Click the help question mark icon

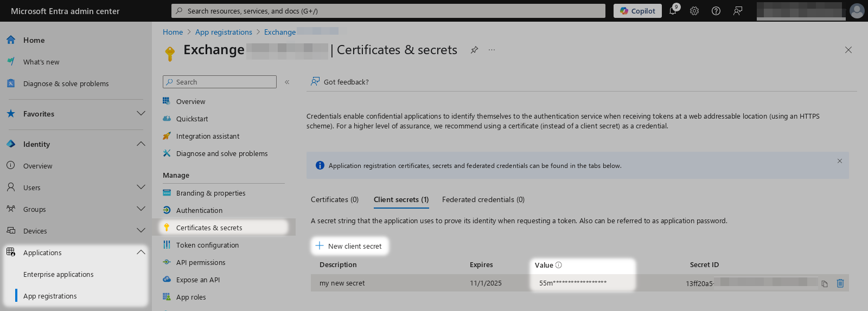[716, 11]
